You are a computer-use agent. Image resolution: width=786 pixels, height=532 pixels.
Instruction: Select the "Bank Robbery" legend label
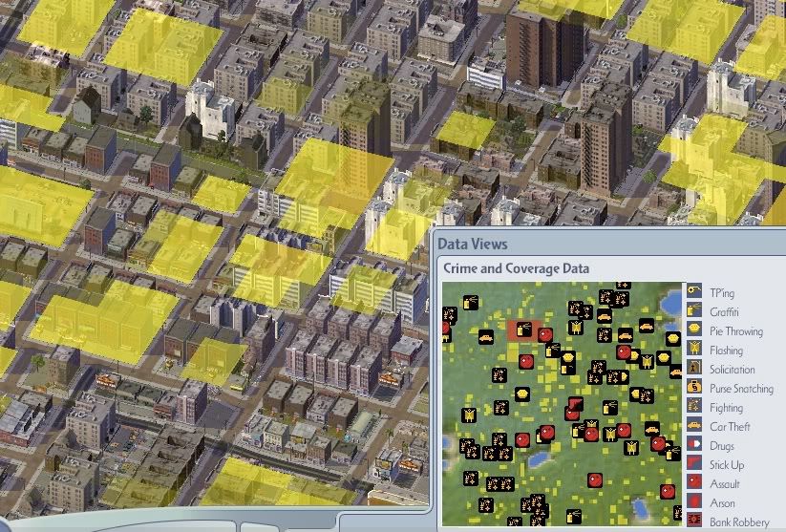(x=739, y=522)
